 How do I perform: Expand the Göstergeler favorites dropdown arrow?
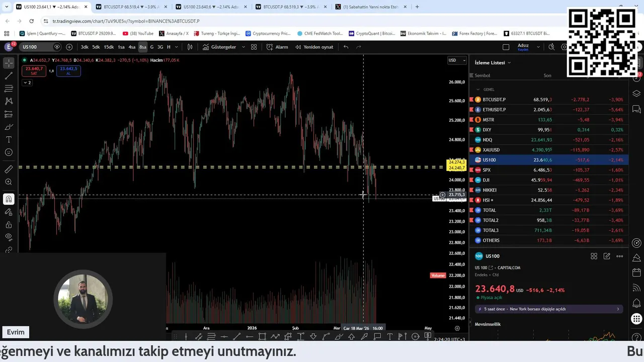tap(244, 47)
